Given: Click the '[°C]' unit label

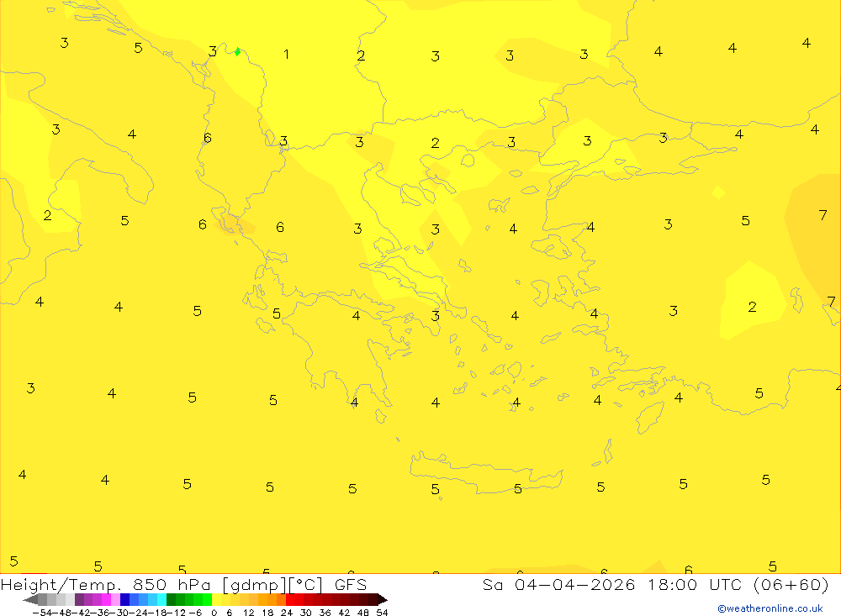Looking at the screenshot, I should (306, 584).
